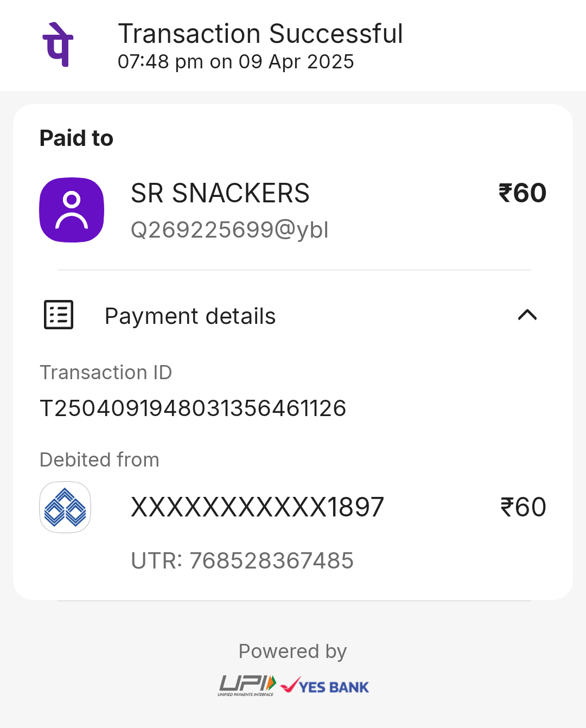Click the Payment details heading

point(190,316)
